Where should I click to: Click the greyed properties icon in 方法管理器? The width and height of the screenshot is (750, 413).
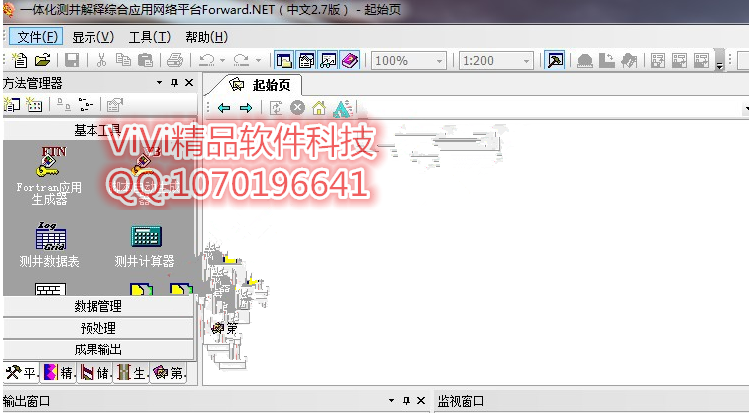pos(115,104)
